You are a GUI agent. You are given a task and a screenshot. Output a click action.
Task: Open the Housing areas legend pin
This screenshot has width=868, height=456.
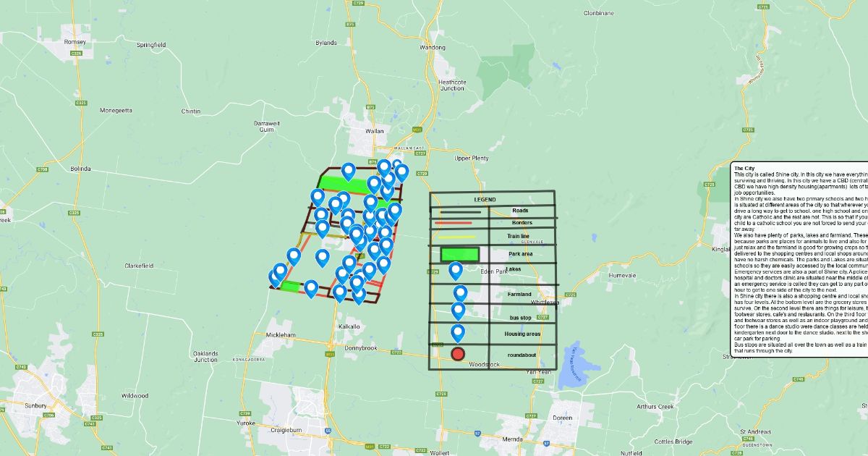click(x=458, y=333)
